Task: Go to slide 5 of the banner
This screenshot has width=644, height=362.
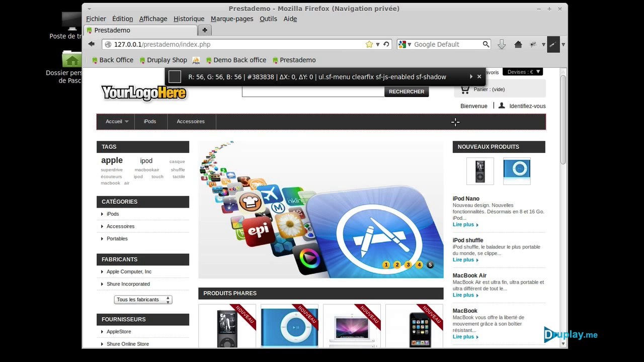Action: [x=430, y=265]
